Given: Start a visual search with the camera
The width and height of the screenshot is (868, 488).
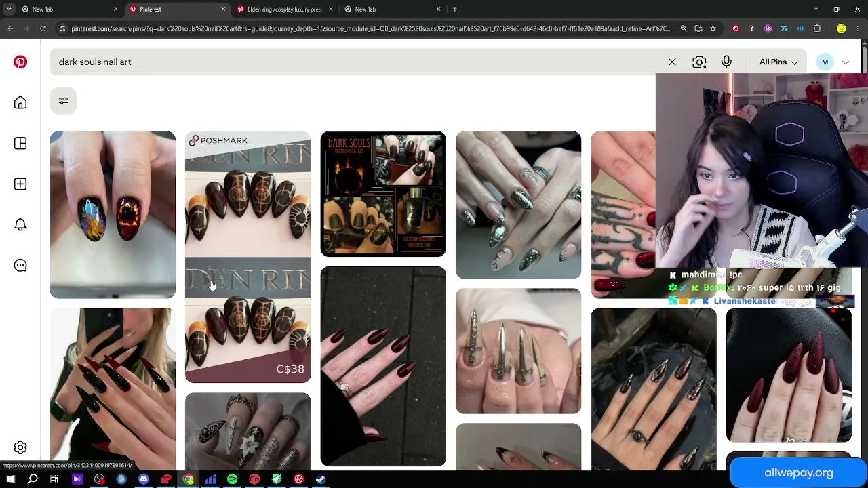Looking at the screenshot, I should point(699,62).
